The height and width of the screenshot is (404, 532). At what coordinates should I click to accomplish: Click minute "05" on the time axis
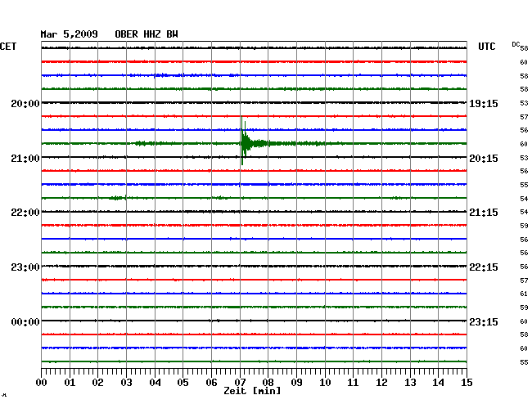(x=183, y=382)
